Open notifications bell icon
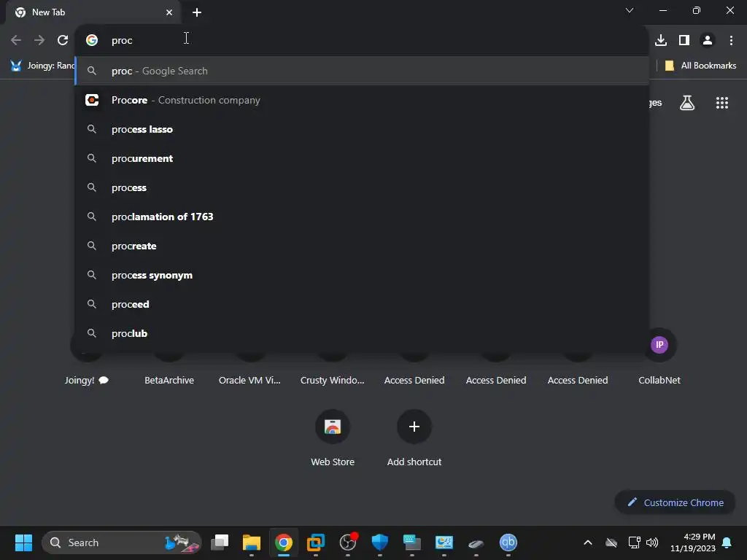This screenshot has height=560, width=747. click(727, 542)
